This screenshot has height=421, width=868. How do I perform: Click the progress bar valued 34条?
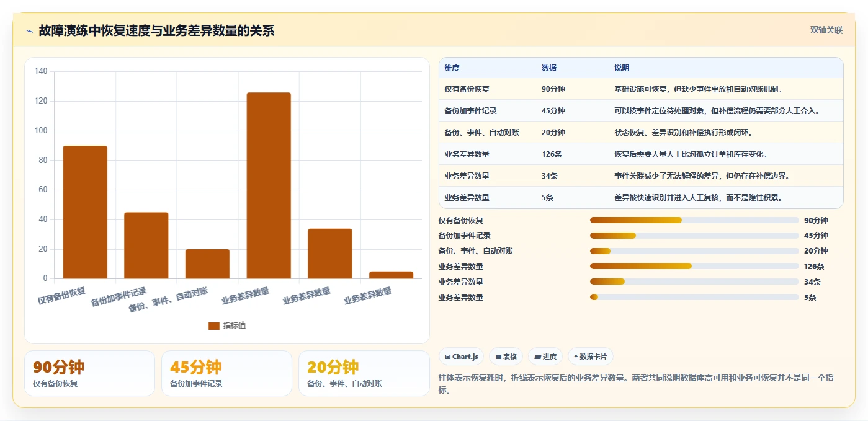[x=694, y=282]
